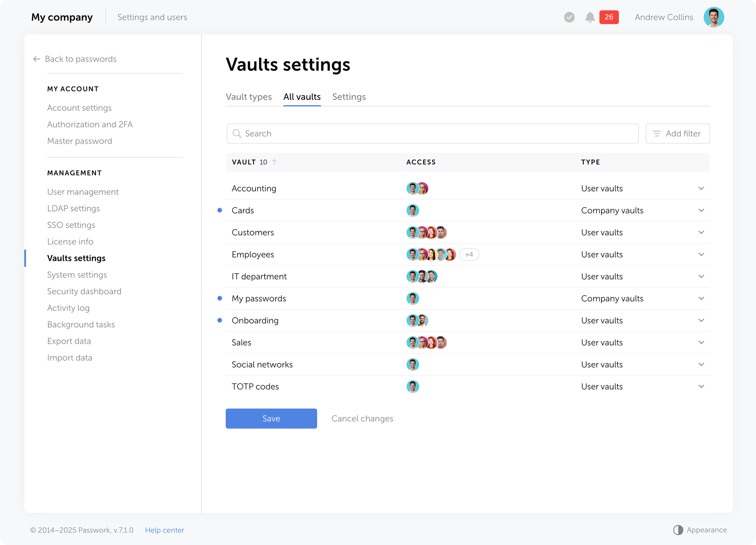Open the Company vaults dropdown for Cards
Image resolution: width=756 pixels, height=545 pixels.
(x=701, y=210)
